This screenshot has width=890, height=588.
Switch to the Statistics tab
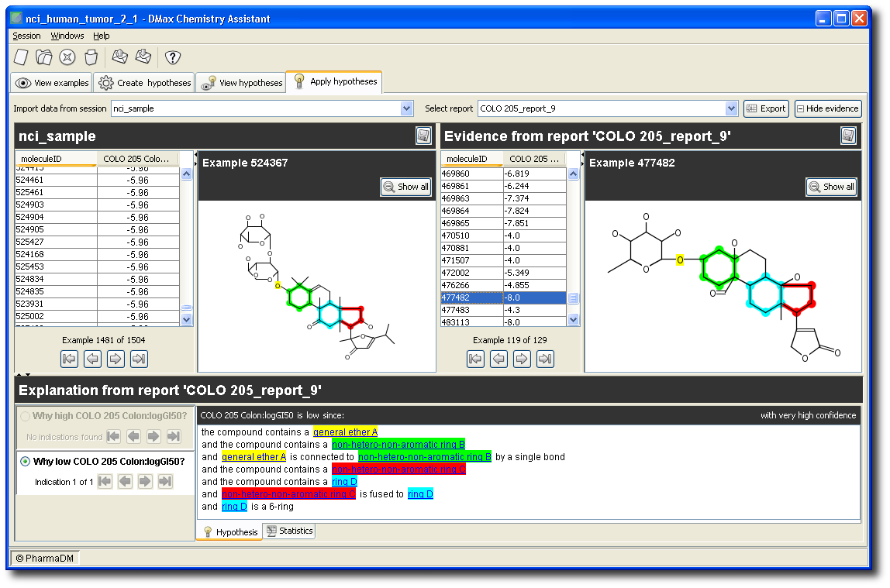289,531
